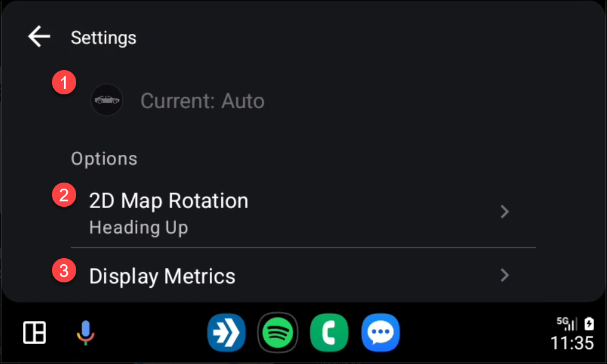
Task: Click the 11:35 clock display
Action: [x=572, y=343]
